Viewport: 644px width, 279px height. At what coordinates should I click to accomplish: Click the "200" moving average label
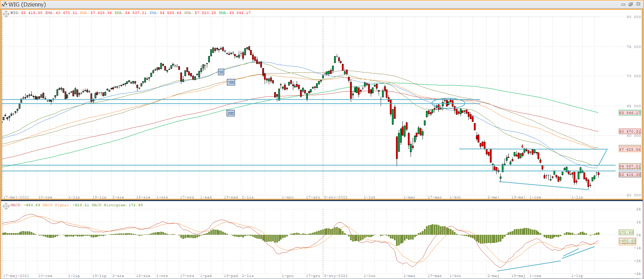click(231, 113)
